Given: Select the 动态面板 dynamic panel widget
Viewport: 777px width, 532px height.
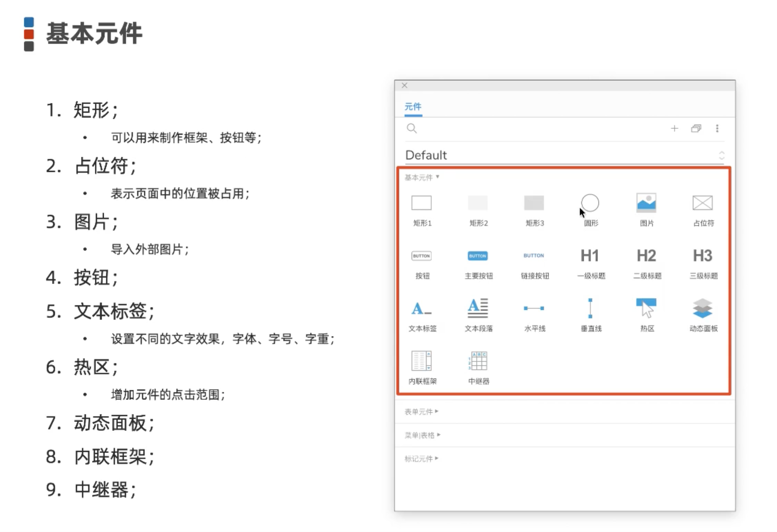Looking at the screenshot, I should click(x=703, y=316).
